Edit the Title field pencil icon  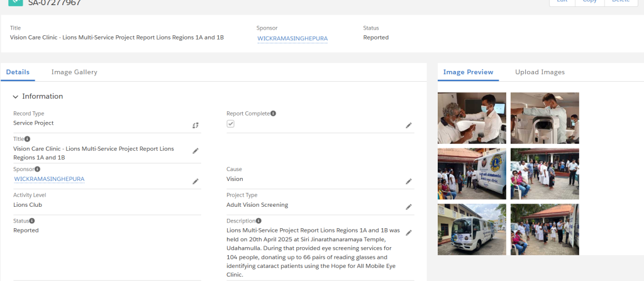click(x=196, y=151)
